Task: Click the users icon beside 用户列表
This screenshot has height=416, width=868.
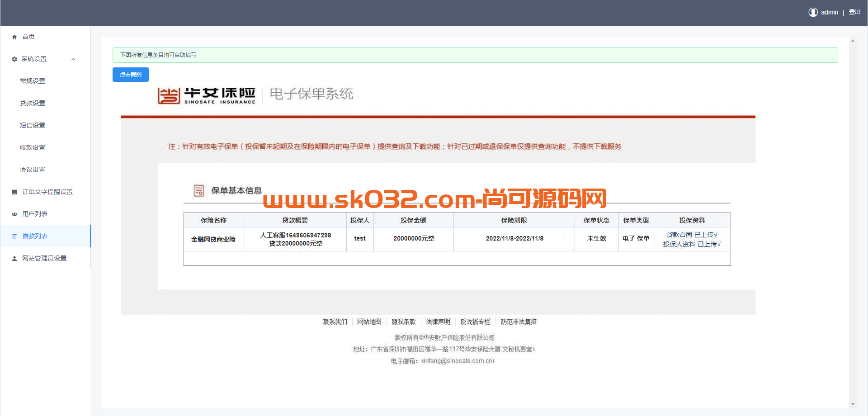Action: click(14, 214)
